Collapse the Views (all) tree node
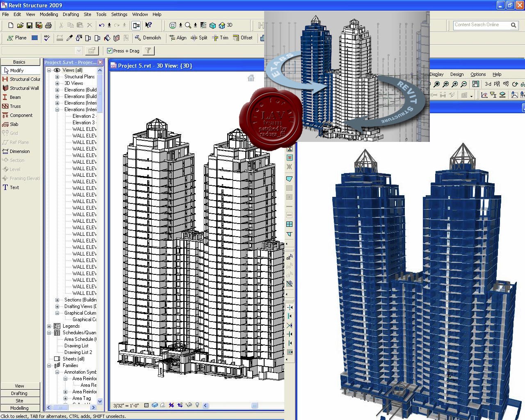525x420 pixels. coord(49,70)
